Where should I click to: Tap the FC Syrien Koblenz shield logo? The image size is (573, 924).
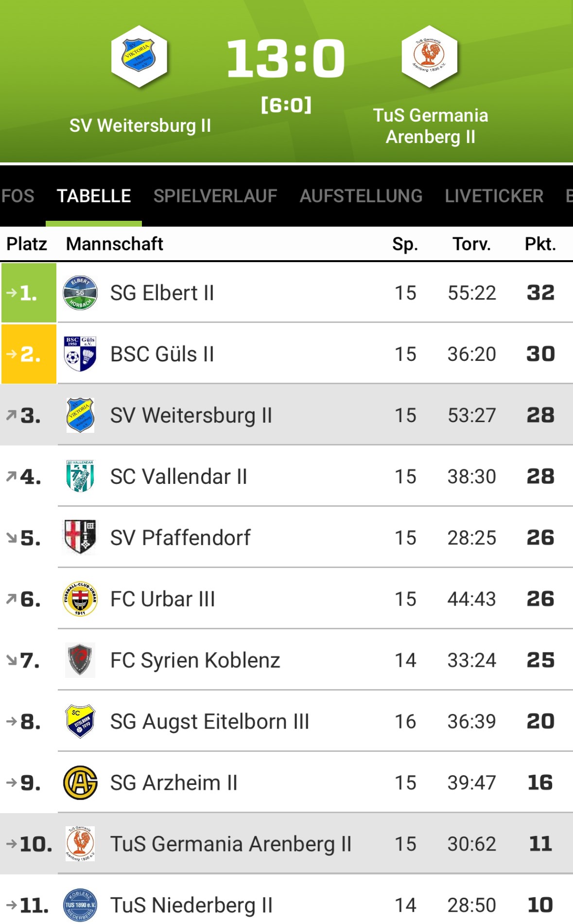80,660
